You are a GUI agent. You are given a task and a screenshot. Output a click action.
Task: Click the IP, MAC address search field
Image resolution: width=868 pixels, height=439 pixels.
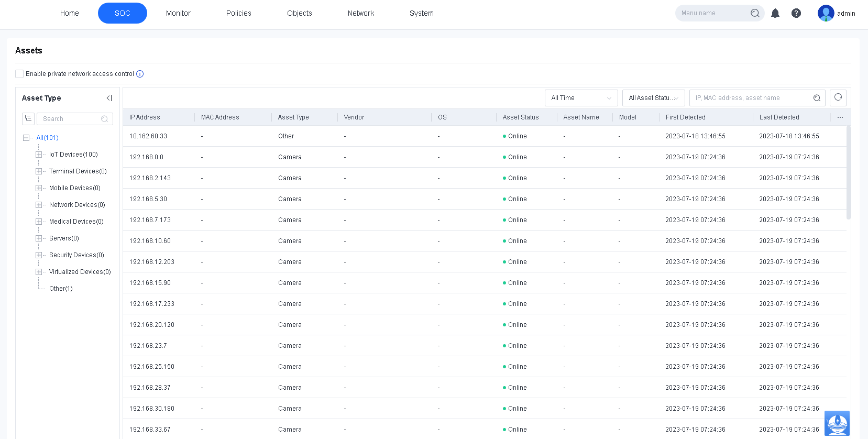pos(750,98)
